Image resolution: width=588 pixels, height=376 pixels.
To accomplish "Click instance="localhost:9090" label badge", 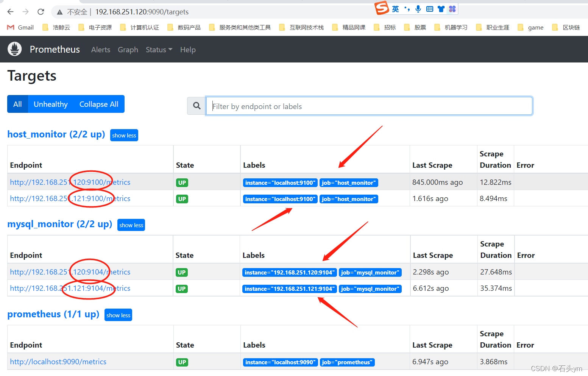I will 280,362.
